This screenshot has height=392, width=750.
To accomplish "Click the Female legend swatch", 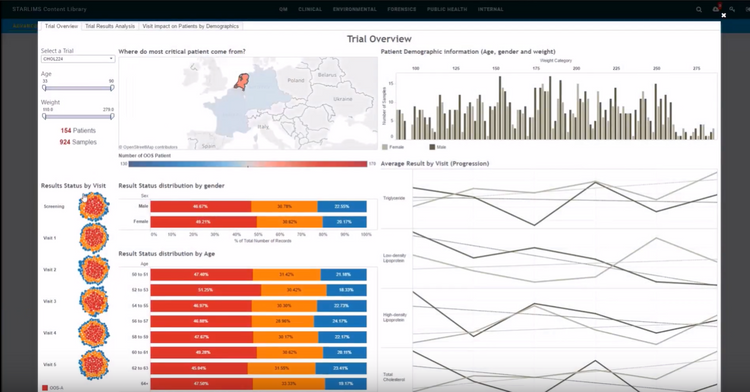I will coord(385,147).
